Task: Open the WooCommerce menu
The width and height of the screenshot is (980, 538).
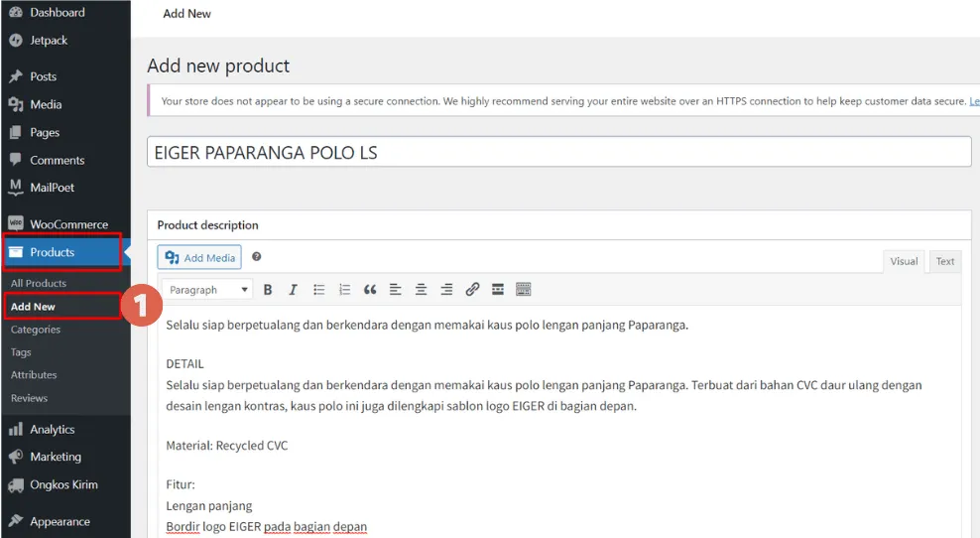Action: point(68,224)
